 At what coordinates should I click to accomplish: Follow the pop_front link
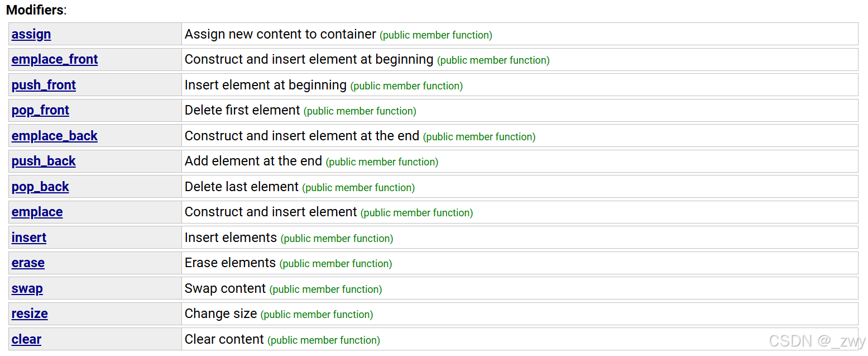pyautogui.click(x=40, y=110)
